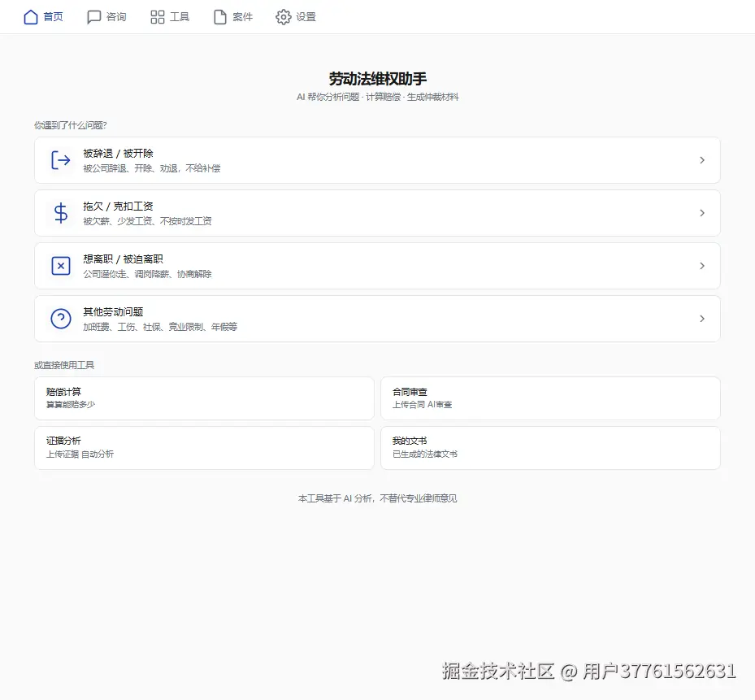Expand the chevron on the 拖欠 / 克扣工资 row

[x=702, y=213]
